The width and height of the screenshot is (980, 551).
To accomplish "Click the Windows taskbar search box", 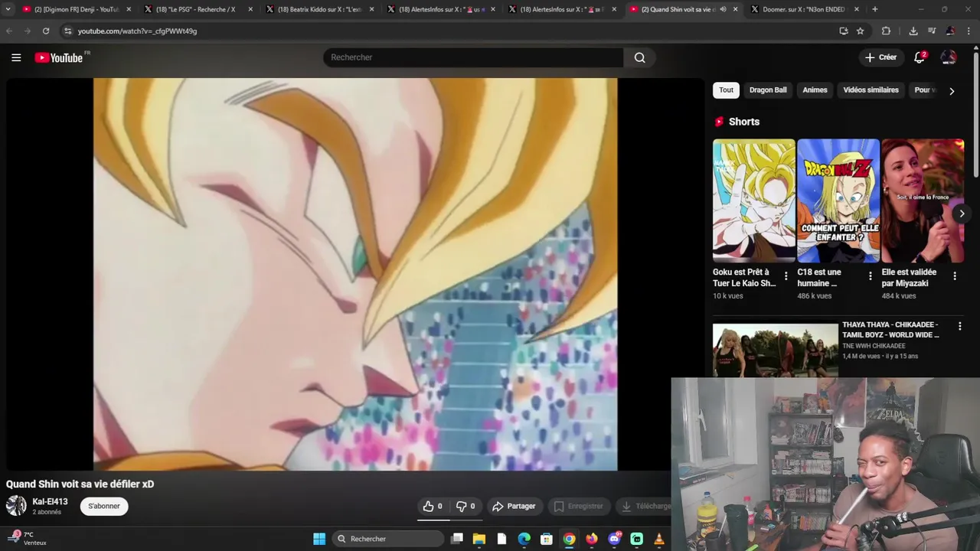I will (390, 539).
